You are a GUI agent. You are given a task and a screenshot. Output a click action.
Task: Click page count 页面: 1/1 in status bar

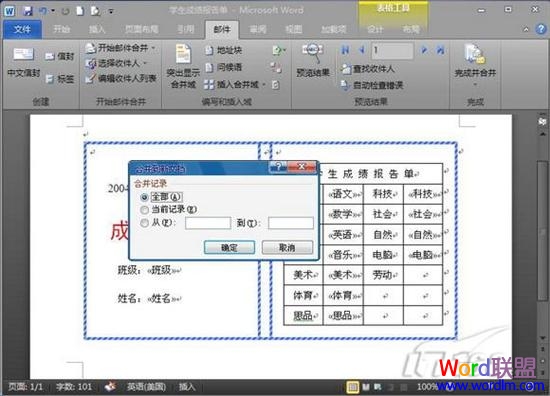pyautogui.click(x=25, y=387)
